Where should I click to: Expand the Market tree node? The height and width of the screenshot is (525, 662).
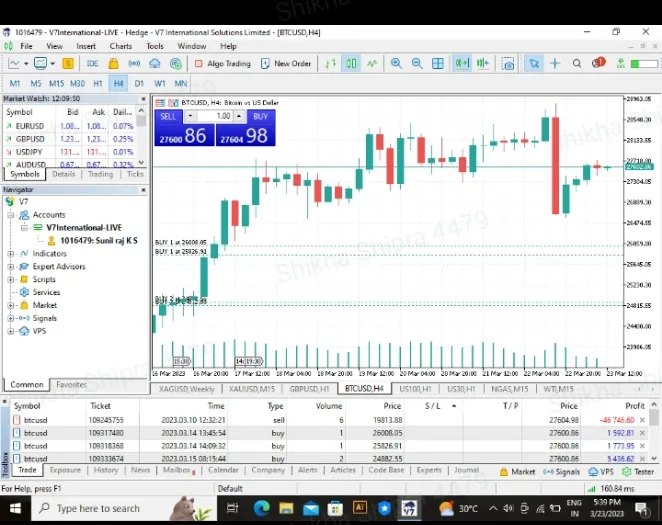[x=11, y=306]
